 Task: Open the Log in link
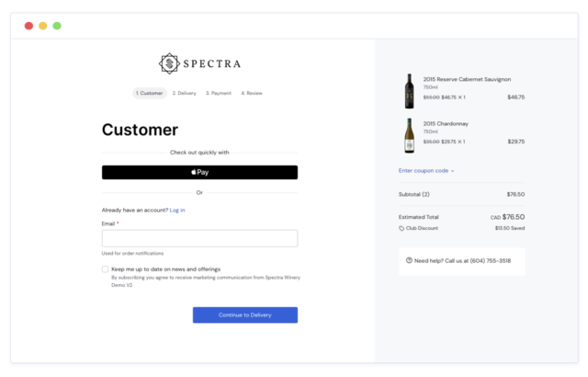point(177,210)
